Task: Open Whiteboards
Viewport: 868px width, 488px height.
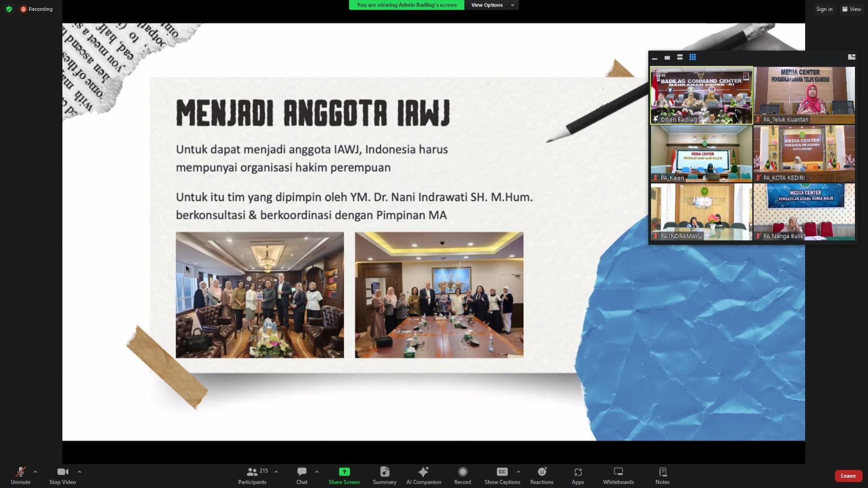Action: (618, 476)
